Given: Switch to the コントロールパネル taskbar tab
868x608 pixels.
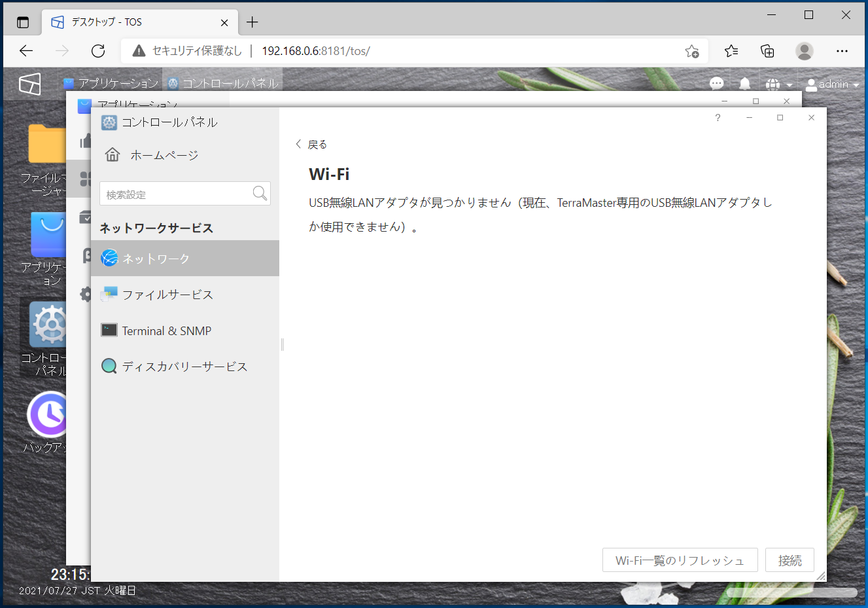Looking at the screenshot, I should (x=223, y=83).
